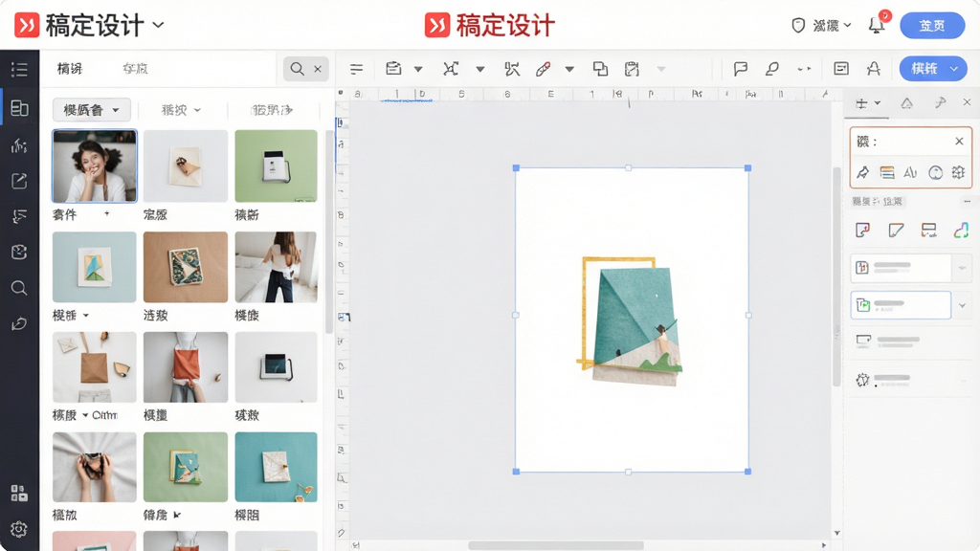Click the canvas vertical scrollbar

click(836, 275)
